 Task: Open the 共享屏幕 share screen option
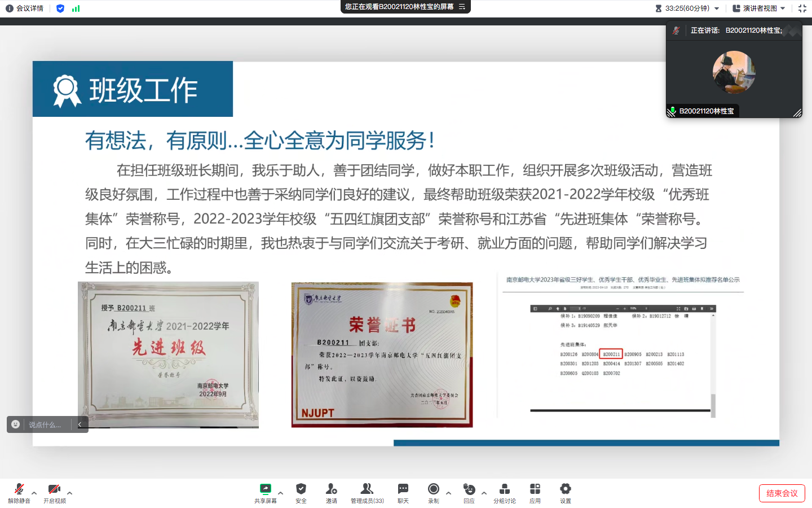coord(265,492)
